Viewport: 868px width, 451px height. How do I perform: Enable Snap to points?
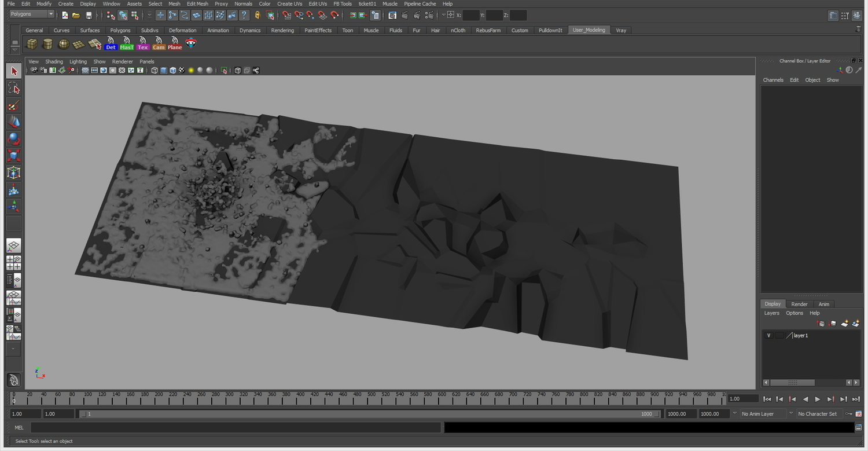[x=310, y=16]
